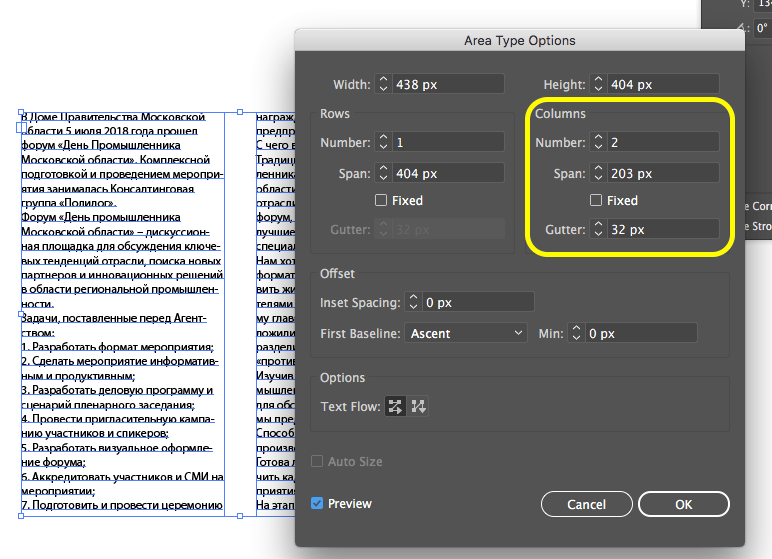772x559 pixels.
Task: Click the Rows Span stepper
Action: (x=384, y=173)
